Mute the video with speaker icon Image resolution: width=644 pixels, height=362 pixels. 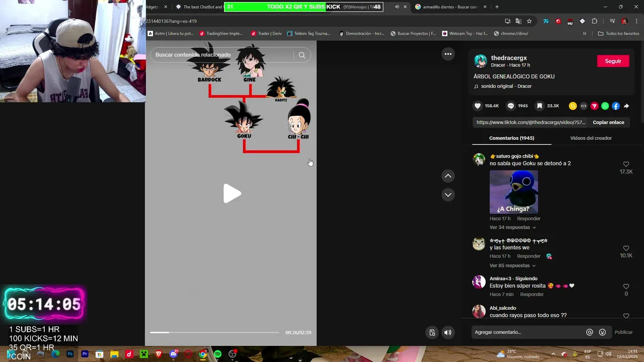coord(448,332)
